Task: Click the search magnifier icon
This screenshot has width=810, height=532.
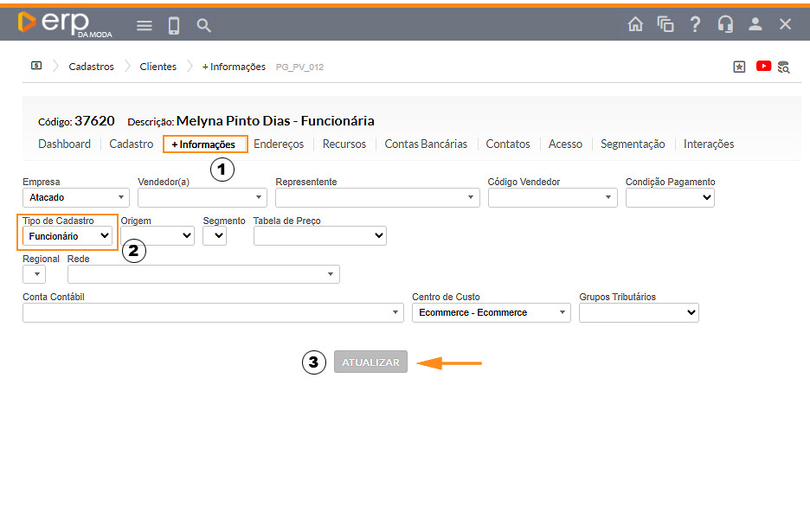Action: tap(204, 25)
